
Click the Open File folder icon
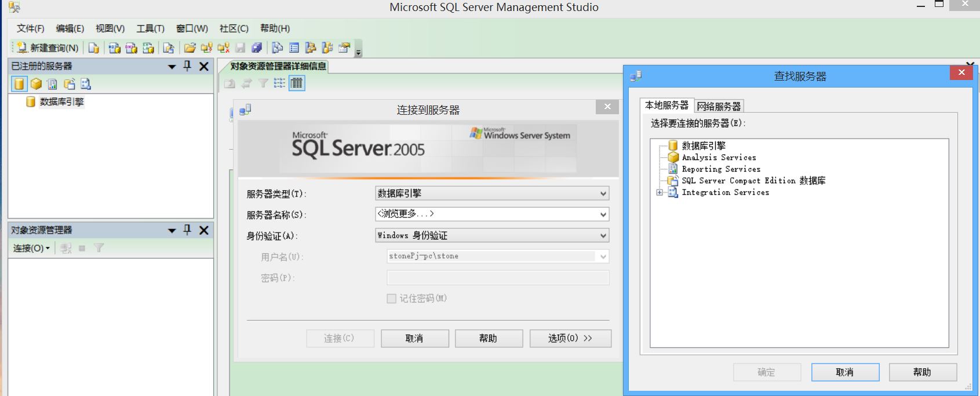tap(190, 48)
